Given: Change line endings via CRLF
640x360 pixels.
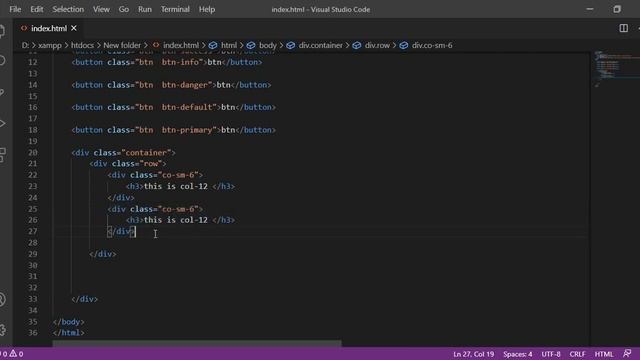Looking at the screenshot, I should pyautogui.click(x=577, y=354).
